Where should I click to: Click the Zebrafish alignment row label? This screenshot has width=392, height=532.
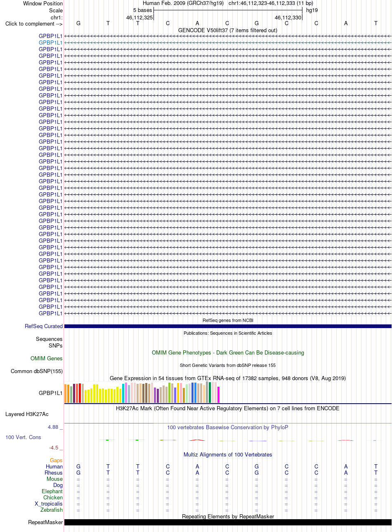[x=52, y=510]
